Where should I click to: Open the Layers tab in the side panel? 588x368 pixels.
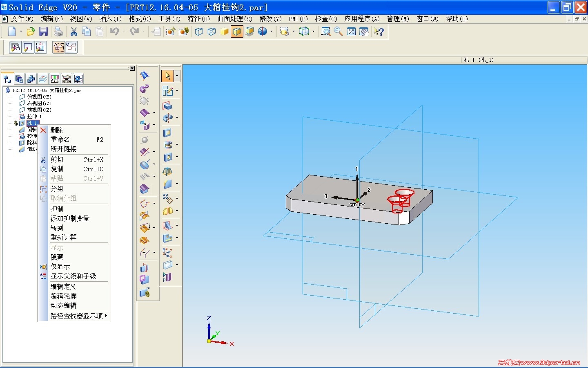click(42, 79)
